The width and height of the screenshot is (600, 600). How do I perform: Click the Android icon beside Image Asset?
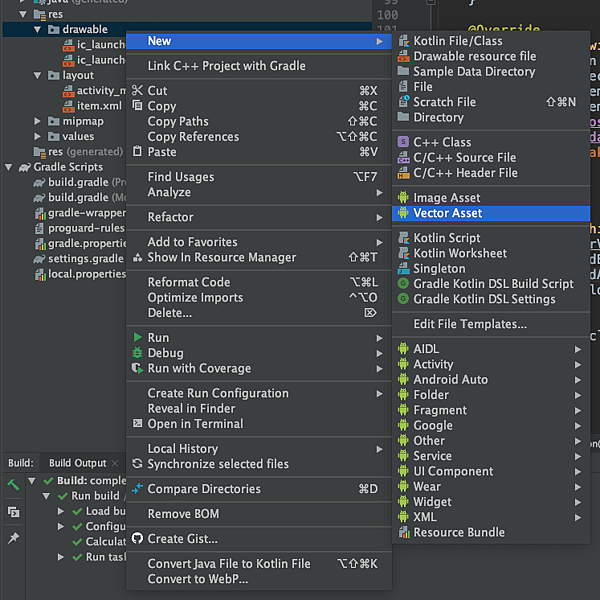(403, 197)
